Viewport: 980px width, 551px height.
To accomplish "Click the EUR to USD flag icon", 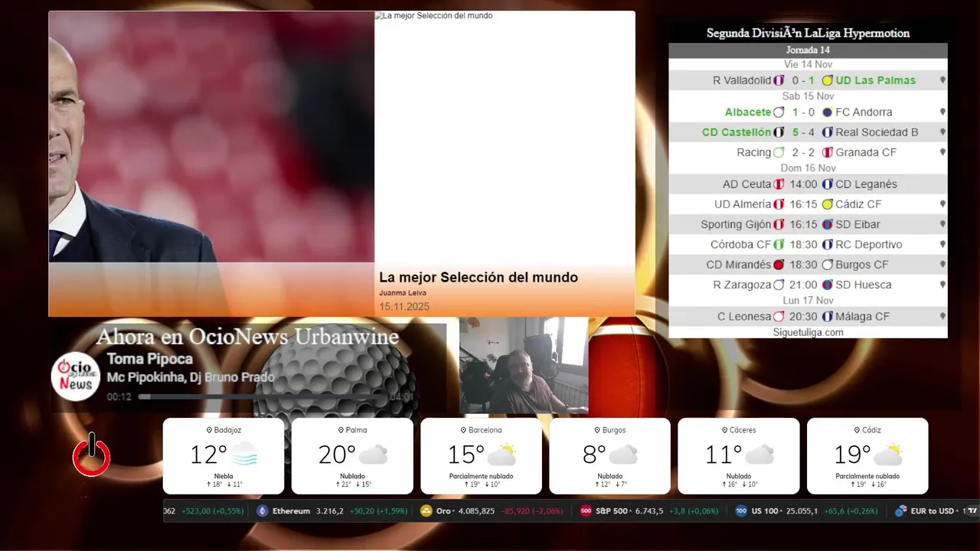I will [900, 511].
